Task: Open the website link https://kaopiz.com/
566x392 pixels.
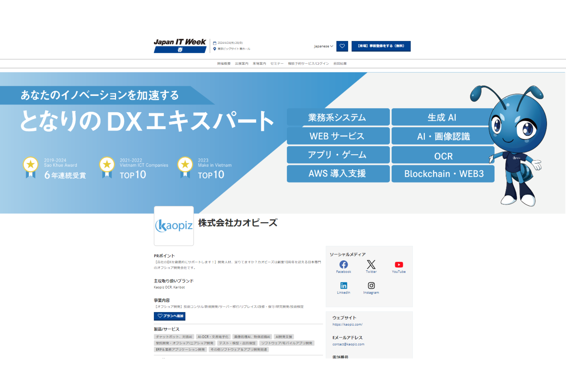Action: (x=347, y=324)
